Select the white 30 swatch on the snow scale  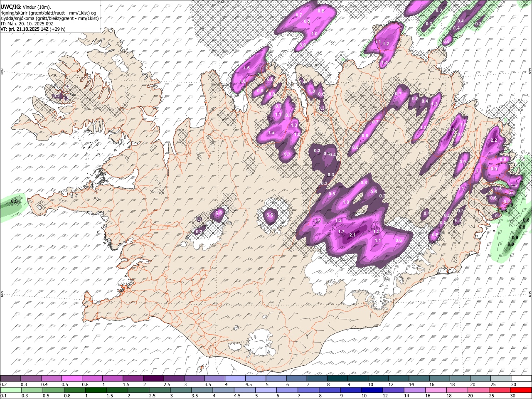pyautogui.click(x=521, y=378)
